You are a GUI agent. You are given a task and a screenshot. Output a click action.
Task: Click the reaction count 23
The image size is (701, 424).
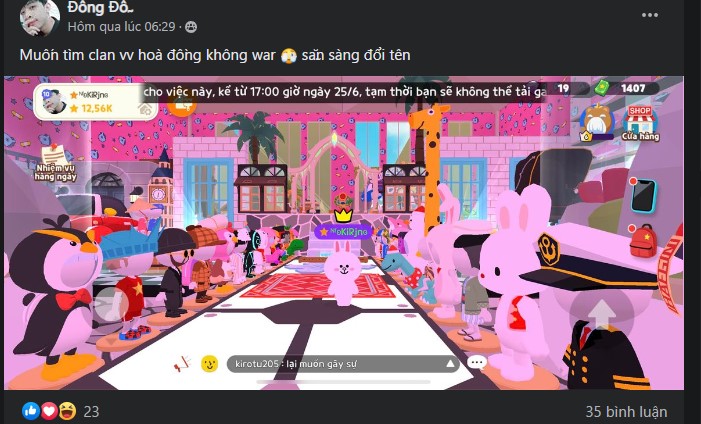pos(91,411)
